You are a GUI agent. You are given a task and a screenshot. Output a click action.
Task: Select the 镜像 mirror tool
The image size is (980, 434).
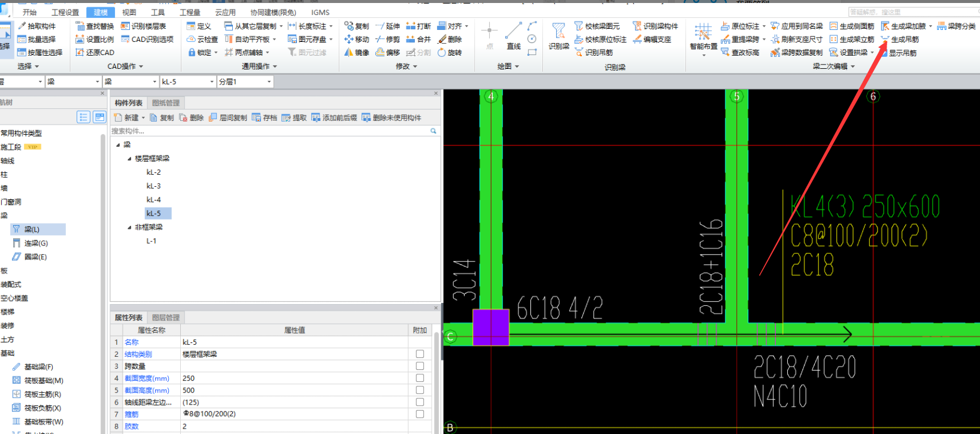357,52
